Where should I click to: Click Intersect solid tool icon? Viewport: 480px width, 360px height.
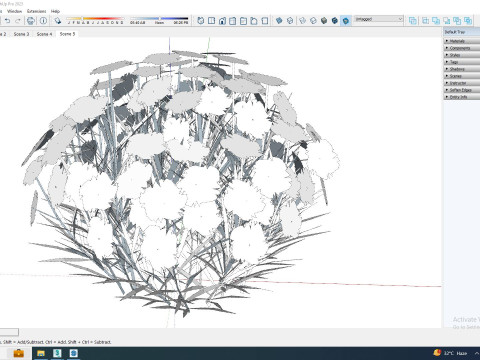[425, 21]
